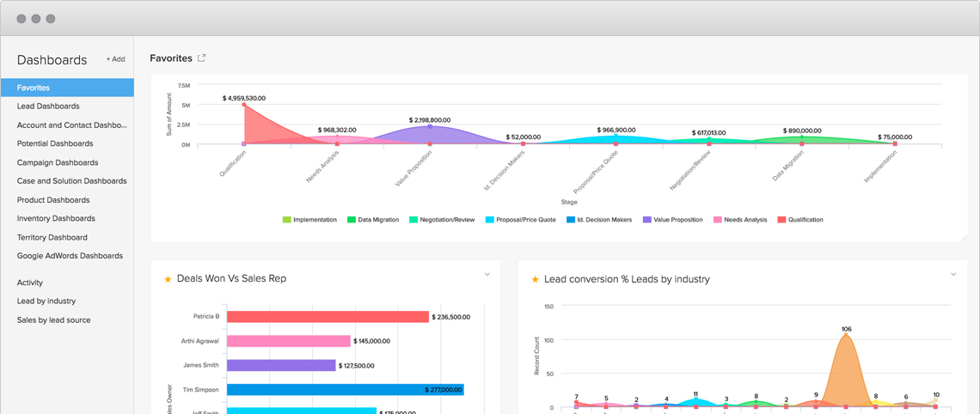The height and width of the screenshot is (414, 980).
Task: Expand options chevron for Deals Won card
Action: [x=487, y=274]
